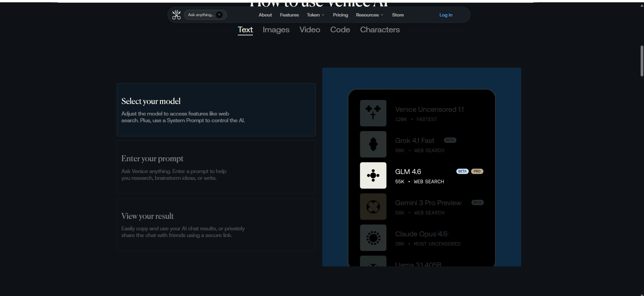Click the page vertical scrollbar thumb

coord(642,61)
